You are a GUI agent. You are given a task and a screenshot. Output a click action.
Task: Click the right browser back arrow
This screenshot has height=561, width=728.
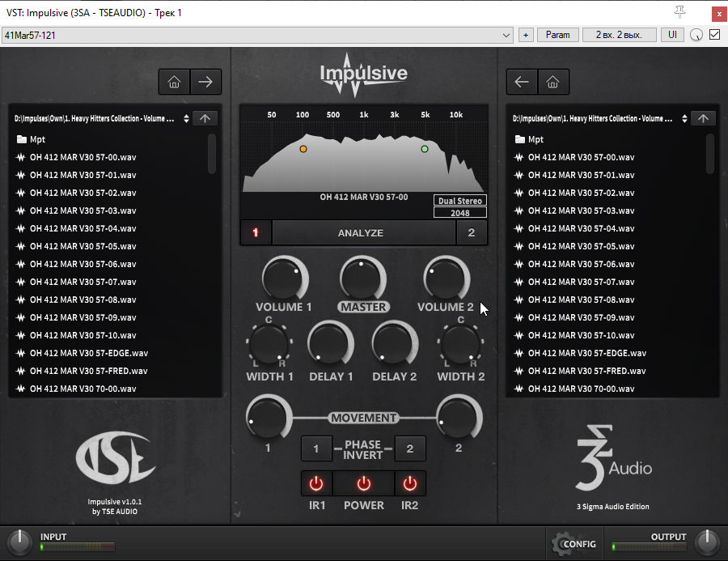522,82
